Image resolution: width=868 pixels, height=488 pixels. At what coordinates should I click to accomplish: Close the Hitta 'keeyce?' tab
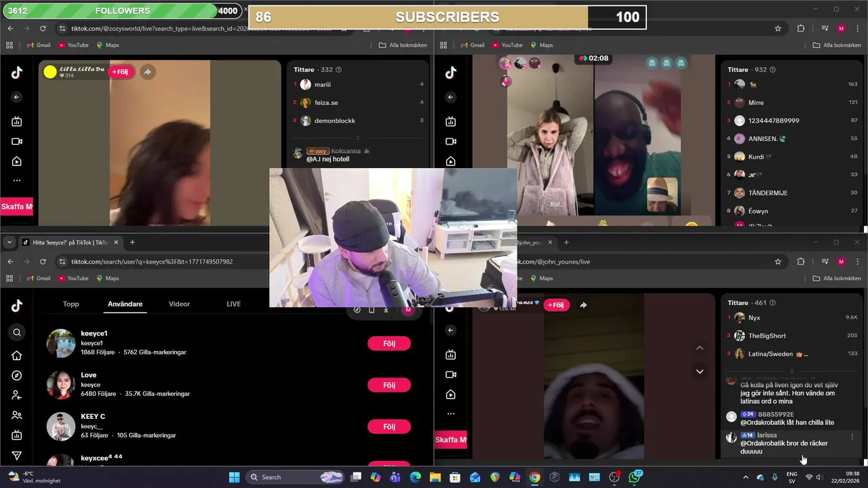tap(116, 243)
